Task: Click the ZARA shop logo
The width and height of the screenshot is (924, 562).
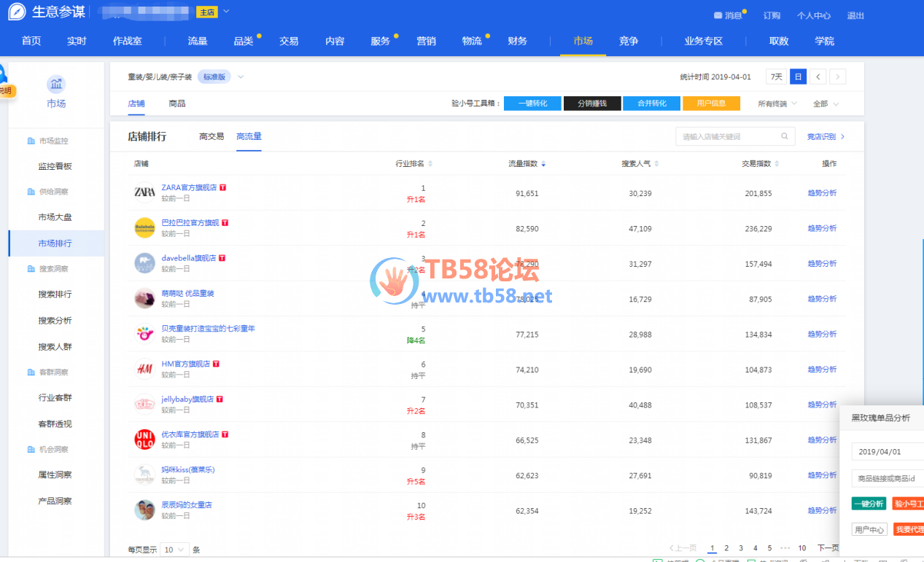Action: pyautogui.click(x=144, y=192)
